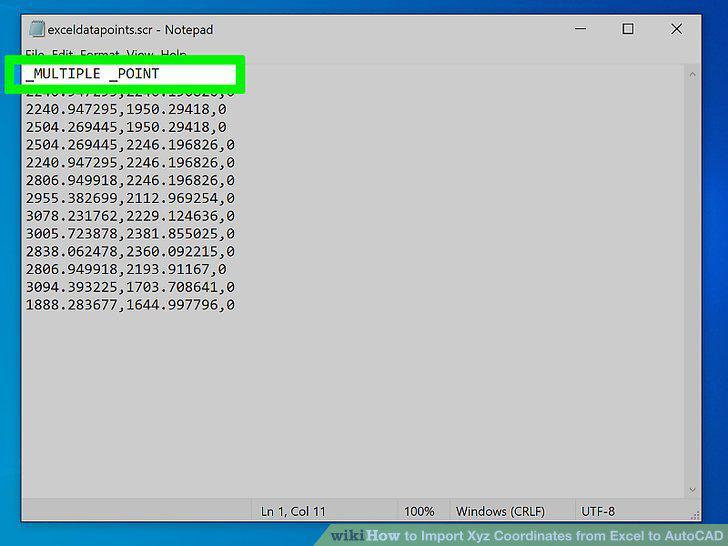
Task: Click the line 3005.723878,2381.855025,0
Action: [130, 234]
